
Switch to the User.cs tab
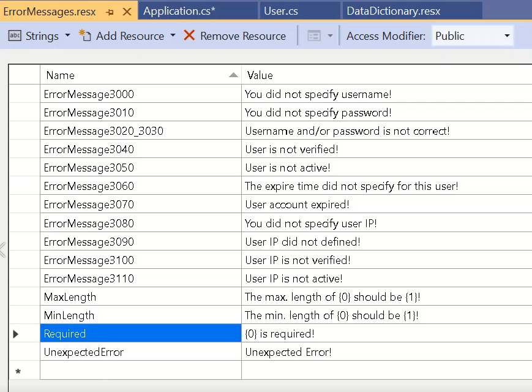(299, 11)
